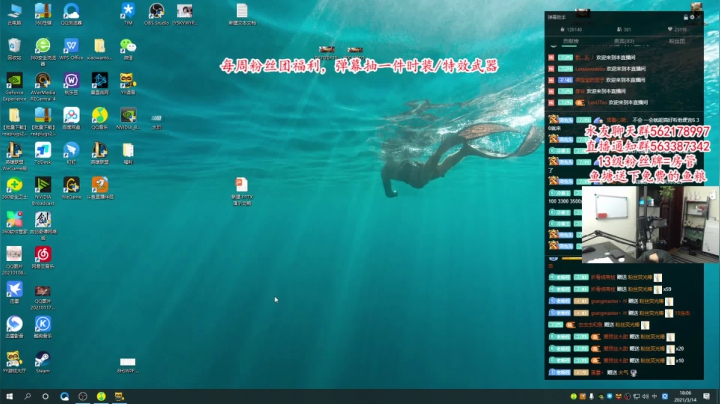Launch GeForce Experience shortcut
This screenshot has height=404, width=720.
tap(14, 86)
